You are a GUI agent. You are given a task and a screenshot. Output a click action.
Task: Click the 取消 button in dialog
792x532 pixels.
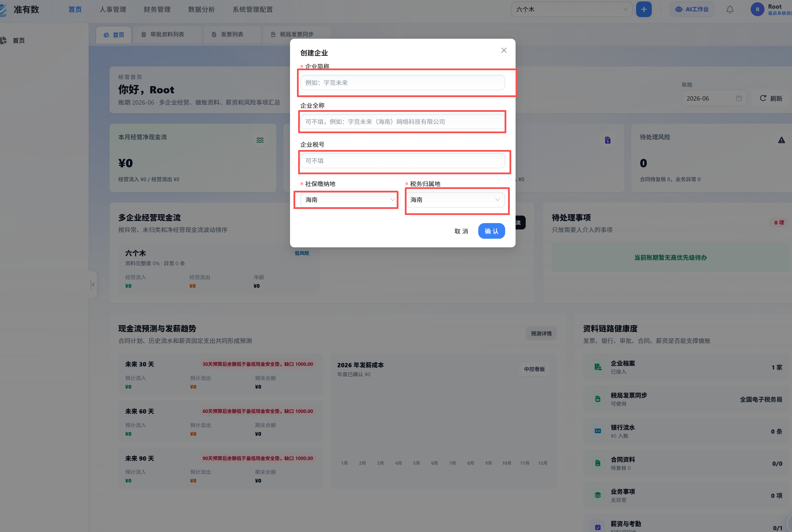click(x=461, y=231)
